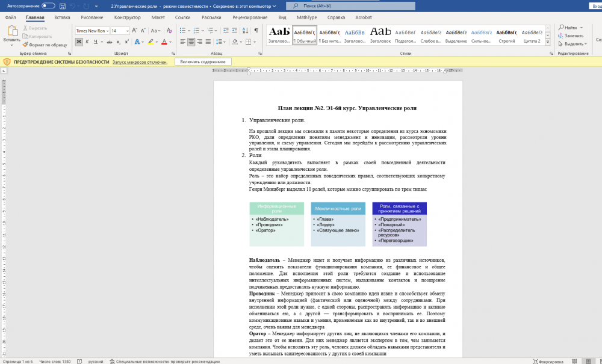The height and width of the screenshot is (364, 602).
Task: Click the subscript icon
Action: [118, 42]
